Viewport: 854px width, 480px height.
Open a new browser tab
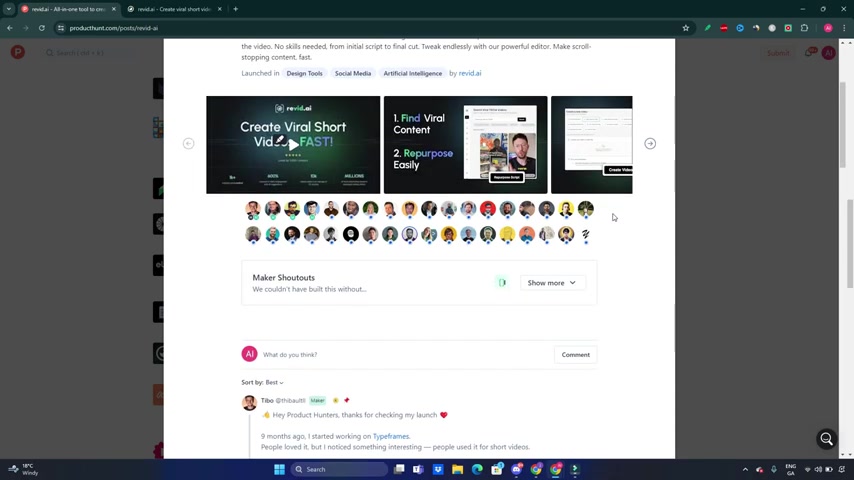[x=236, y=9]
